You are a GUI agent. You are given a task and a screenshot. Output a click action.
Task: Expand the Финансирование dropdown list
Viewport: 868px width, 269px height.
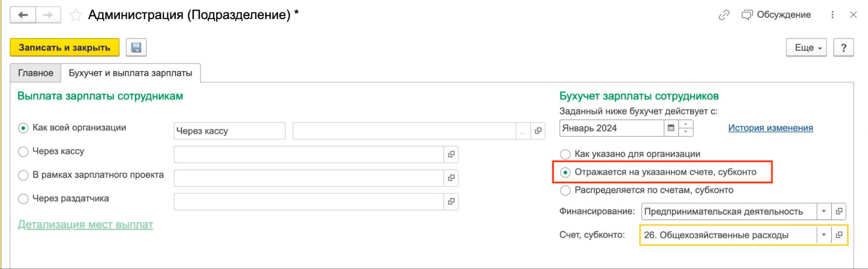pos(823,211)
